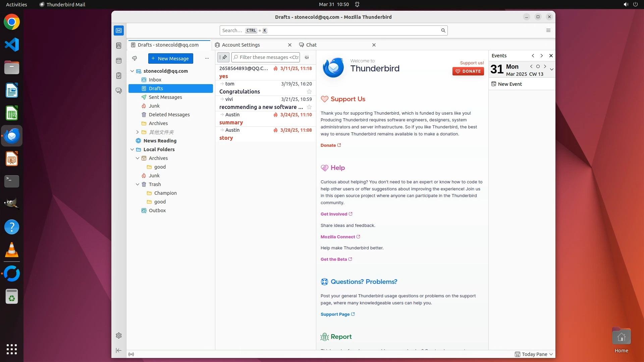Switch to the Account Settings tab
The width and height of the screenshot is (644, 362).
pos(241,45)
